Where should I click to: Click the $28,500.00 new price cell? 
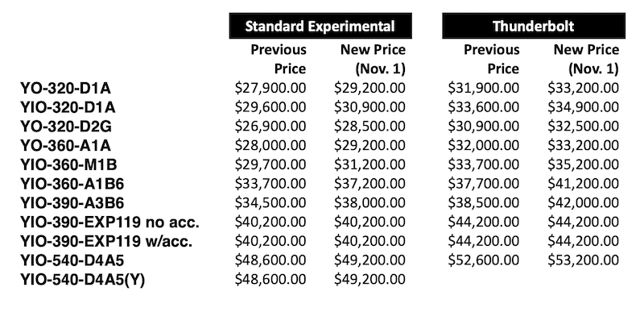369,127
